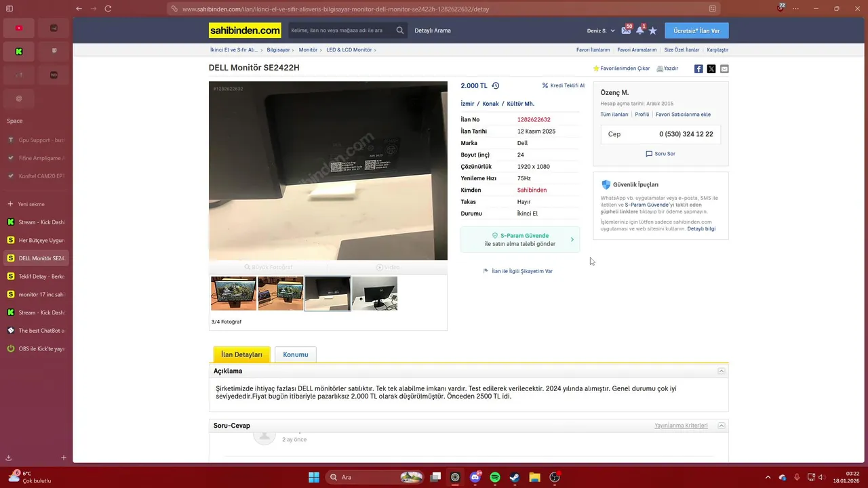The width and height of the screenshot is (868, 488).
Task: Click Favorilerimden Çıkar link
Action: (621, 68)
